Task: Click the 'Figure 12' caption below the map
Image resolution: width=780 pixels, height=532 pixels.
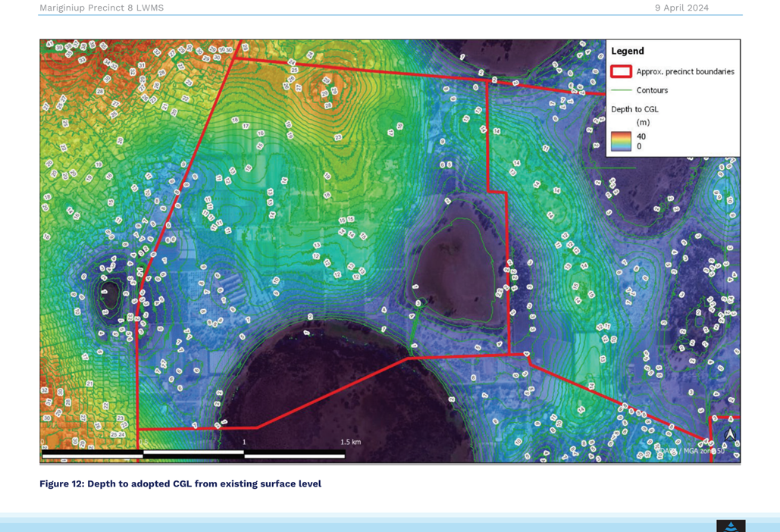Action: pyautogui.click(x=180, y=483)
